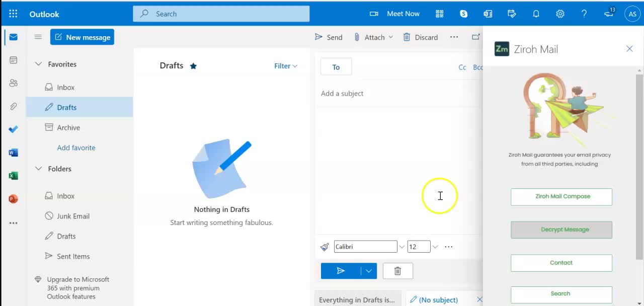Select Junk Email folder
Screen dimensions: 644x306
click(73, 216)
